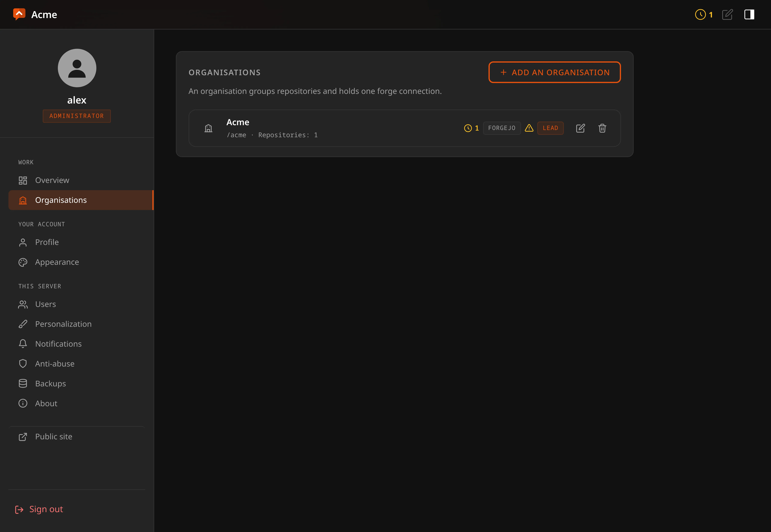Image resolution: width=771 pixels, height=532 pixels.
Task: Sign out of the account
Action: click(x=39, y=509)
